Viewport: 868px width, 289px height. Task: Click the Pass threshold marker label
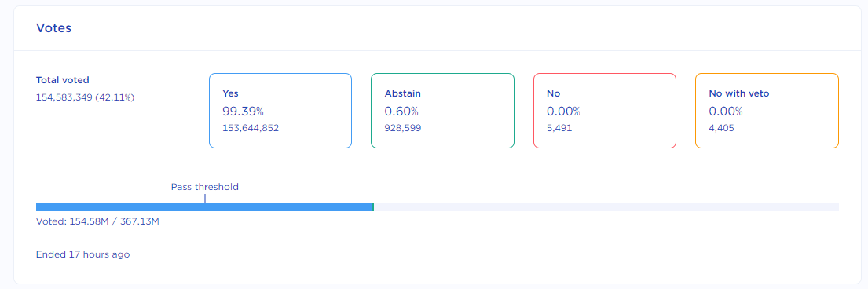(x=205, y=187)
